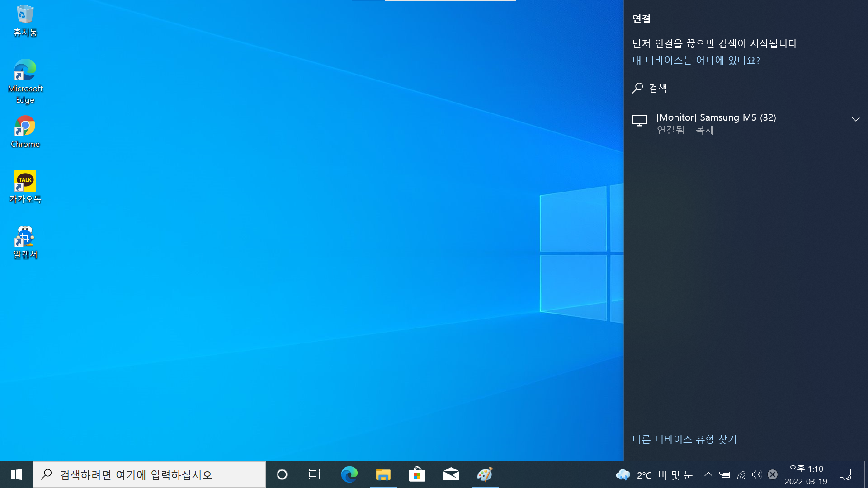This screenshot has width=868, height=488.
Task: Click '다른 디바이스 유형 찾기' link
Action: pos(684,439)
